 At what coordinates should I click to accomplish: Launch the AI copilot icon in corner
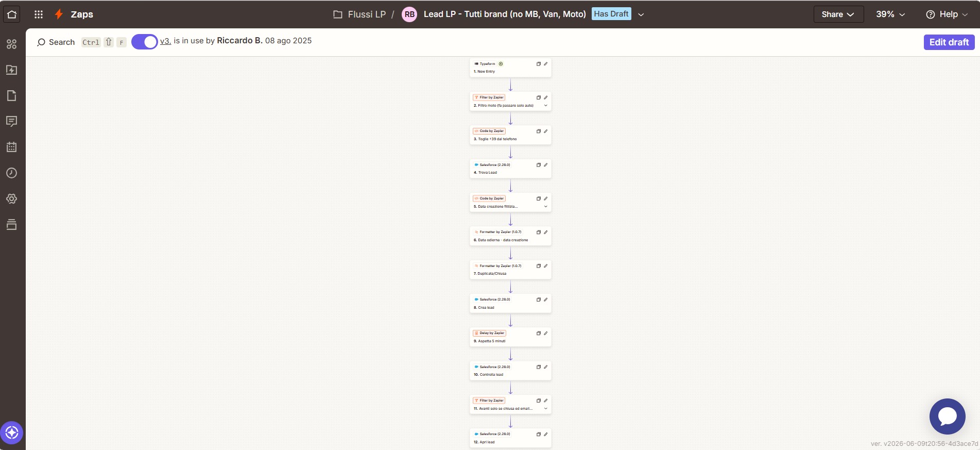click(12, 433)
